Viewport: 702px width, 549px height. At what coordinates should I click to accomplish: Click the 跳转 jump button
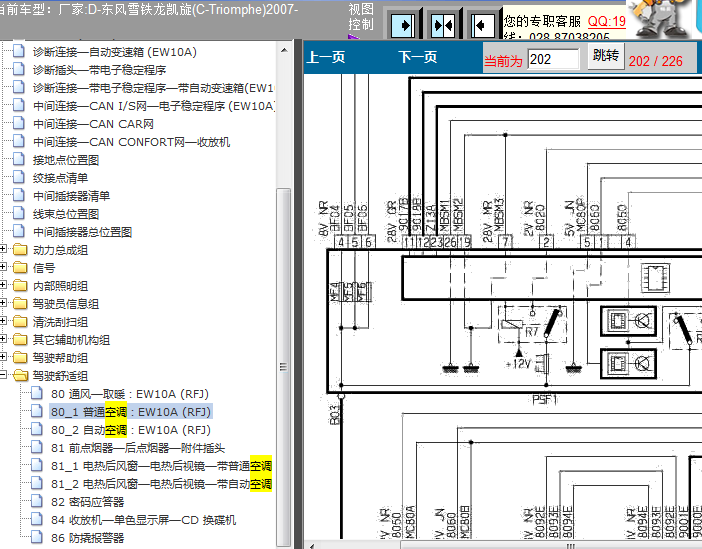pyautogui.click(x=606, y=56)
